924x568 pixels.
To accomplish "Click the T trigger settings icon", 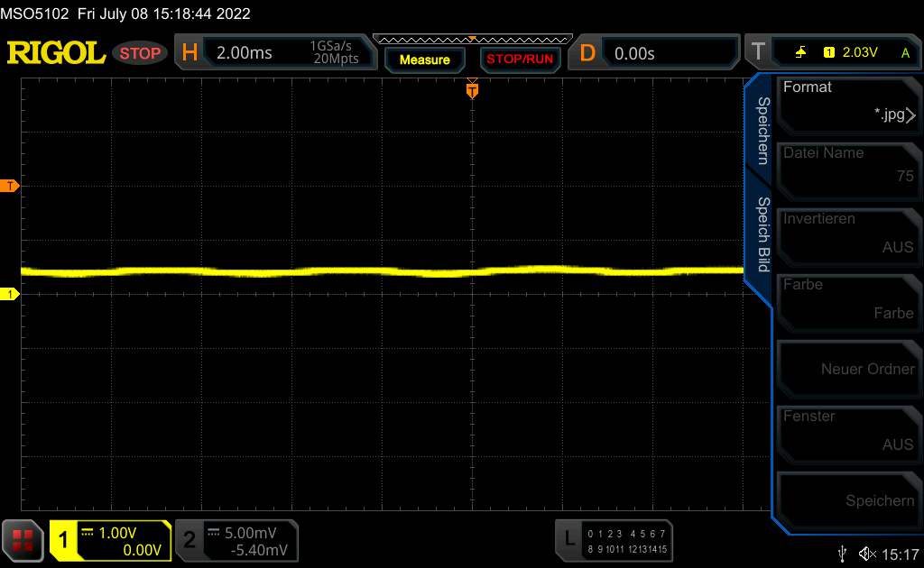I will pyautogui.click(x=757, y=53).
